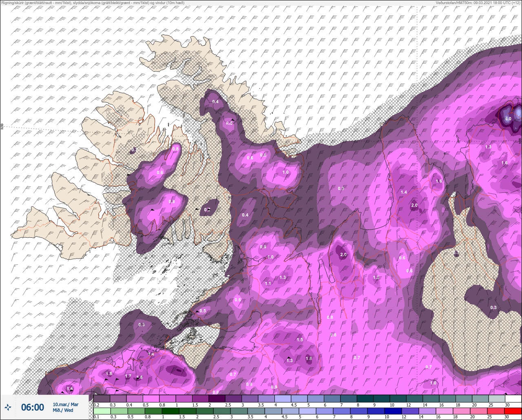Click the 1.4 precipitation value near 2.0

pyautogui.click(x=404, y=192)
